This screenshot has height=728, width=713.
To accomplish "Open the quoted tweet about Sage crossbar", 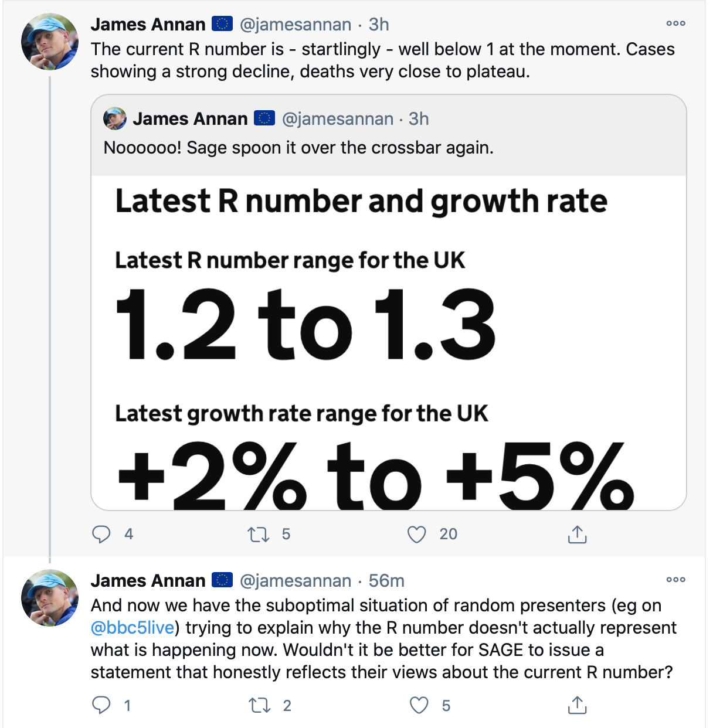I will [x=388, y=135].
